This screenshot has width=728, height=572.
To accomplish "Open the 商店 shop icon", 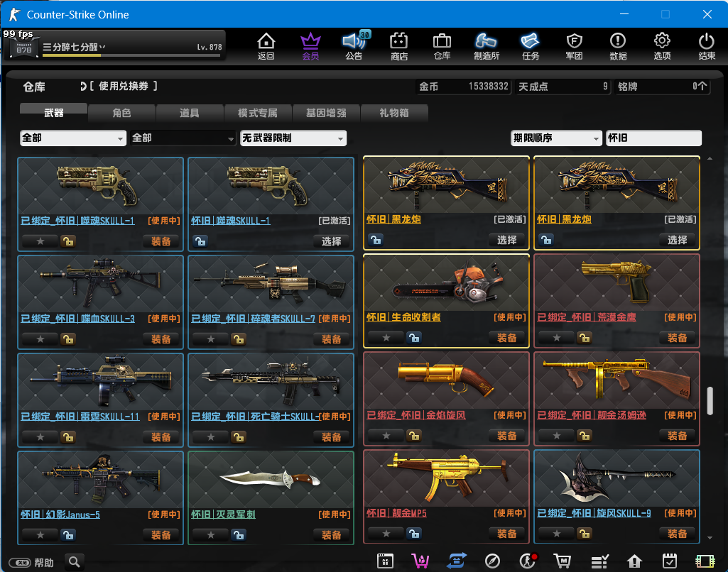I will pyautogui.click(x=399, y=46).
